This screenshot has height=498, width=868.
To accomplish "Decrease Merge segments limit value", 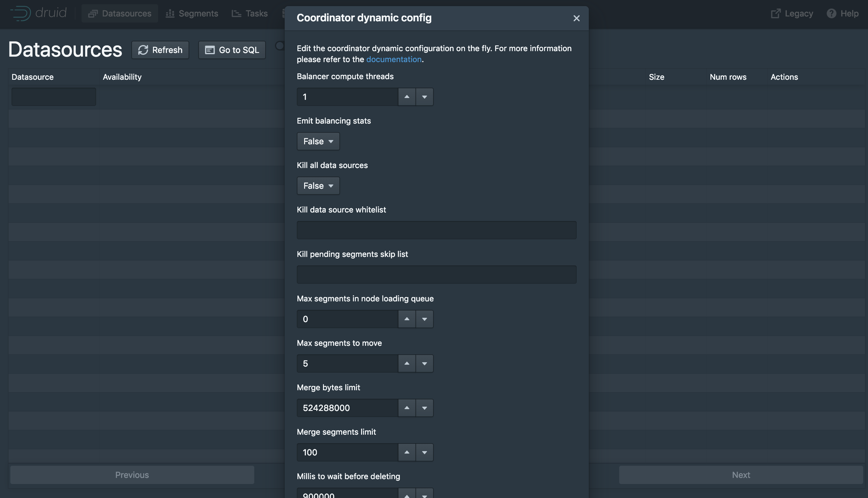I will click(424, 452).
